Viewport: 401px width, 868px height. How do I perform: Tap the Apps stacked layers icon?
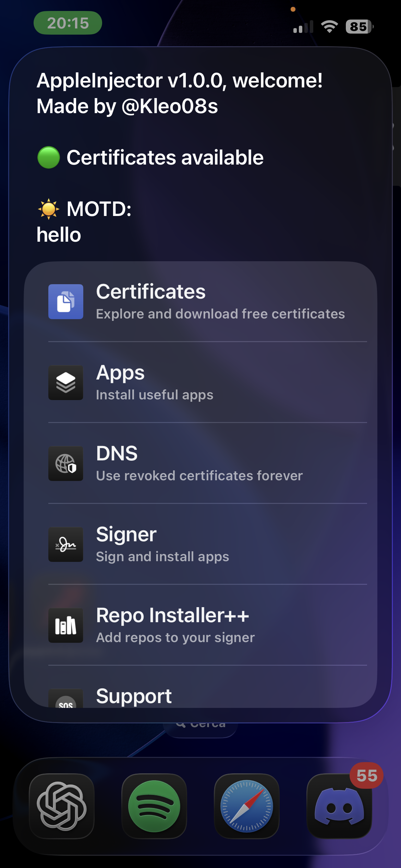pyautogui.click(x=66, y=383)
